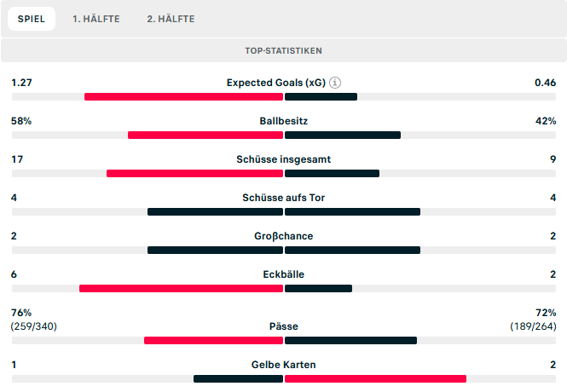
Task: Click the Gelbe Karten label
Action: coord(283,365)
